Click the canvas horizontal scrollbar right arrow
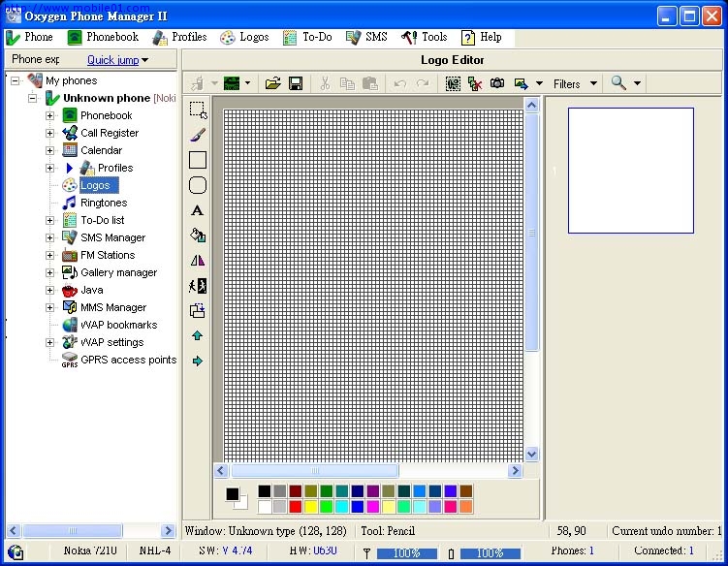728x566 pixels. 515,471
